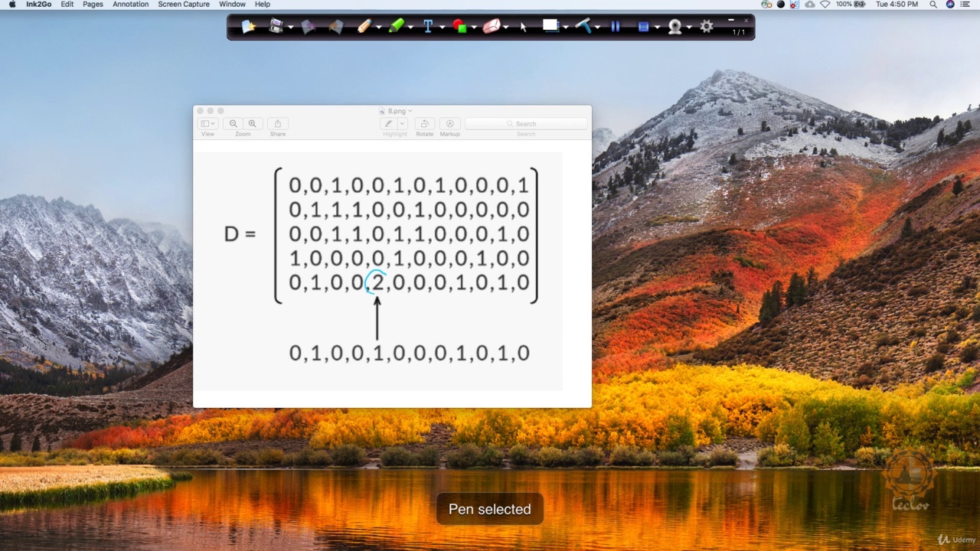Select the pen tool in Ink2Go toolbar

pos(364,27)
